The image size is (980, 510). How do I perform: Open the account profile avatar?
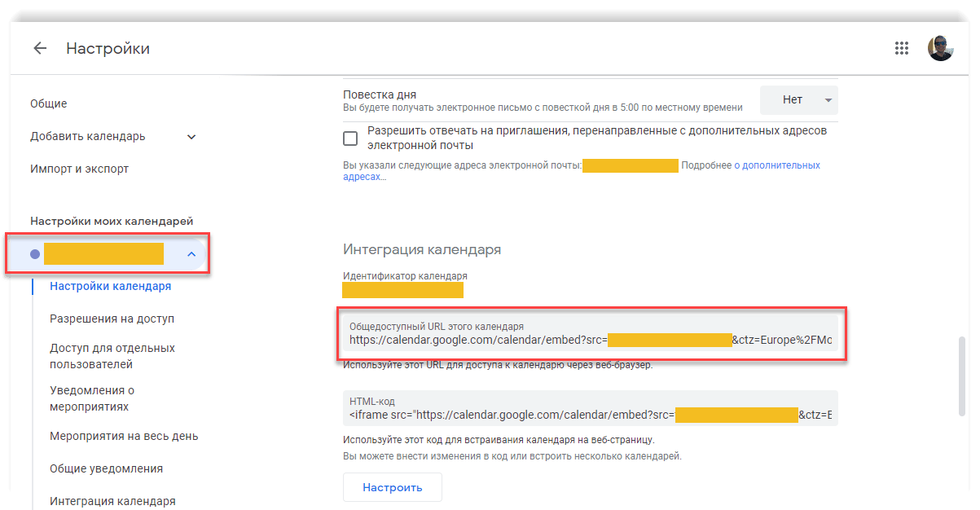tap(940, 48)
